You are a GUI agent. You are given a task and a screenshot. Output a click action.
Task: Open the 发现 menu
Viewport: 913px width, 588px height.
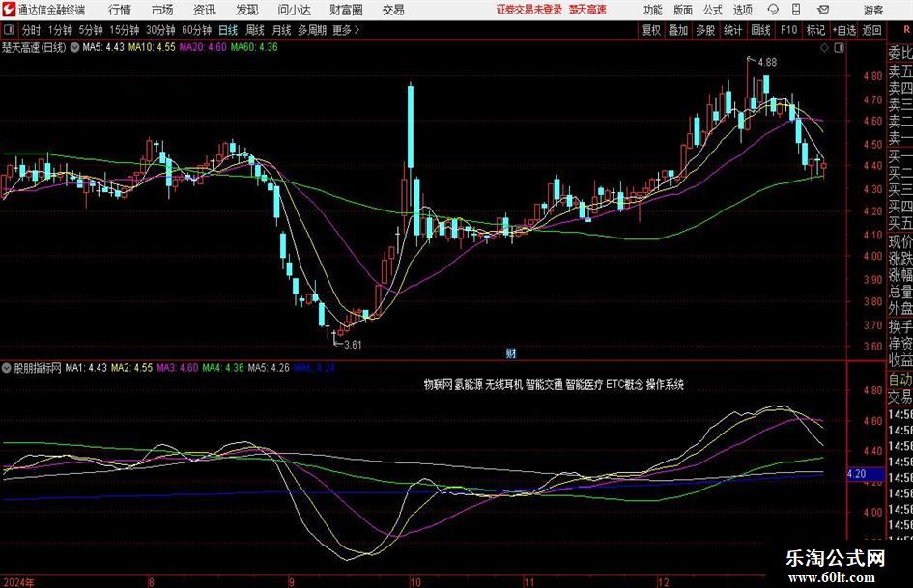pos(247,10)
